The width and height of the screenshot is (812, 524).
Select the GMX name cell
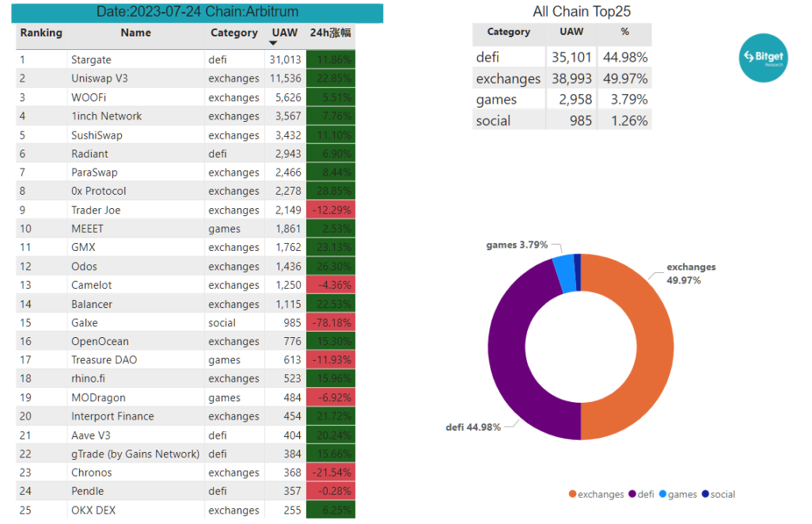(x=83, y=248)
